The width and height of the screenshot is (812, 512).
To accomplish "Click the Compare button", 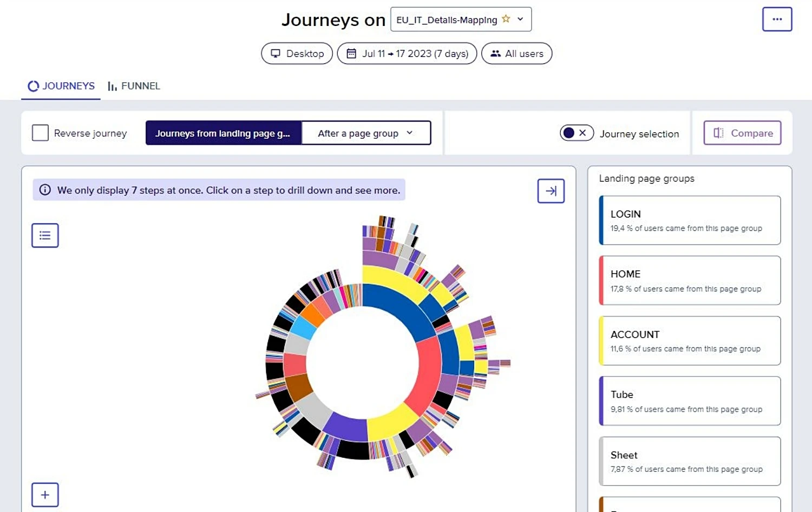I will pos(742,133).
